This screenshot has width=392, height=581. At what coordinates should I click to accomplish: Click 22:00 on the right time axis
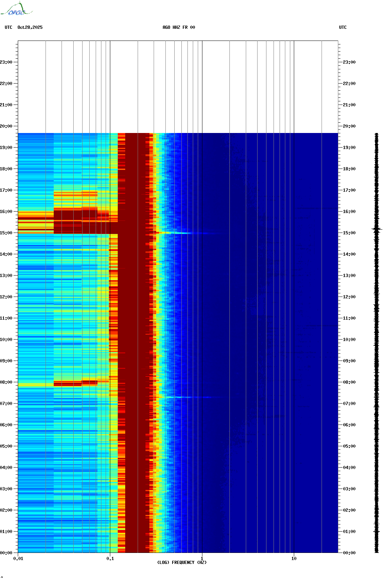pos(349,84)
